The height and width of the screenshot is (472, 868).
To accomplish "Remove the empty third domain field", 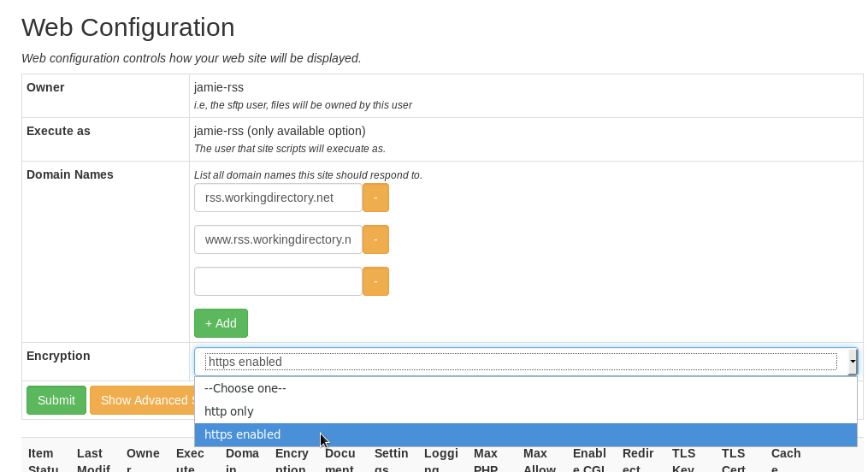I will point(376,281).
